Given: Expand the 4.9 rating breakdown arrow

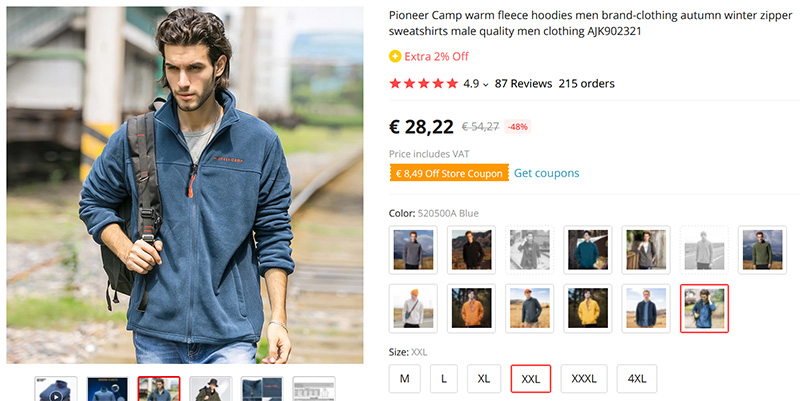Looking at the screenshot, I should (486, 85).
